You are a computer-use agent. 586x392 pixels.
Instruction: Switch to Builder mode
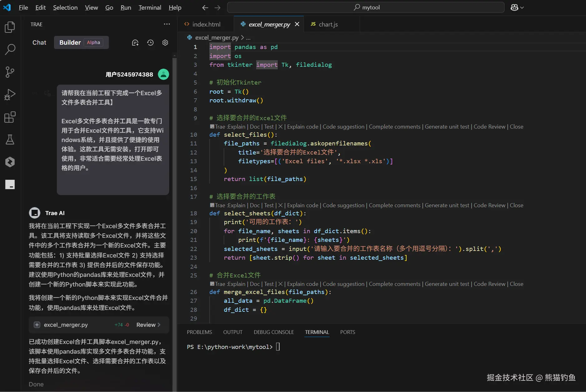(70, 42)
